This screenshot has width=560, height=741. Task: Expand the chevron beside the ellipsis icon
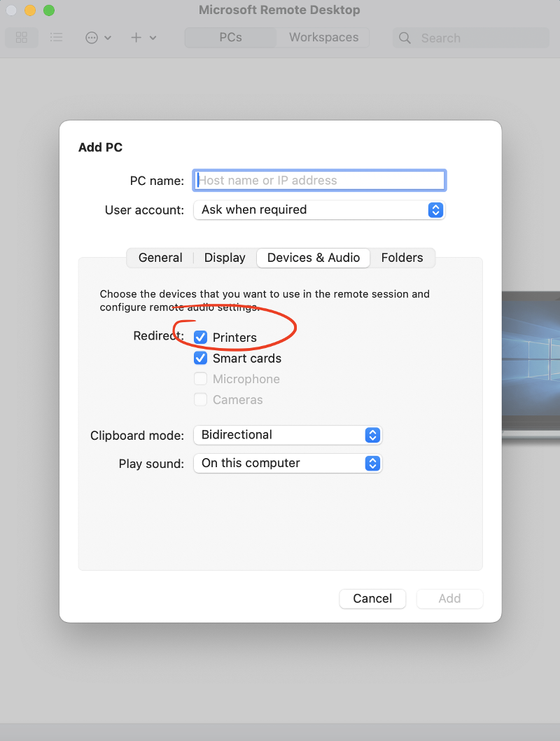coord(108,38)
